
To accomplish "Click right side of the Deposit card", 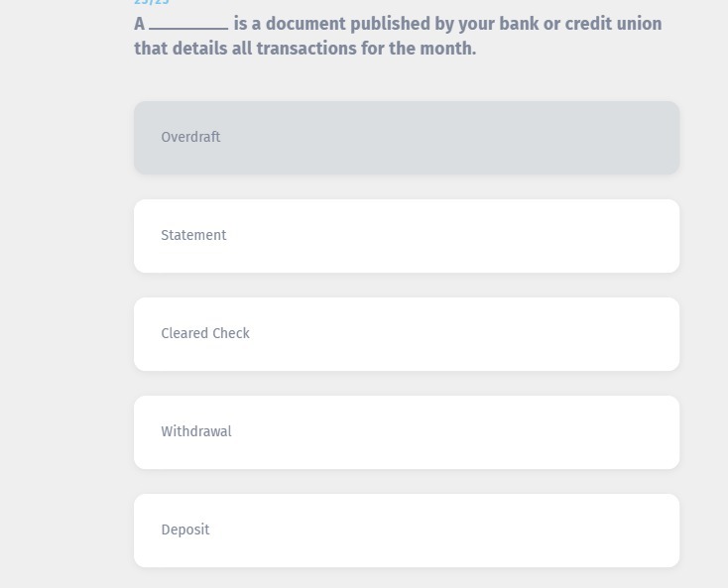I will (615, 530).
